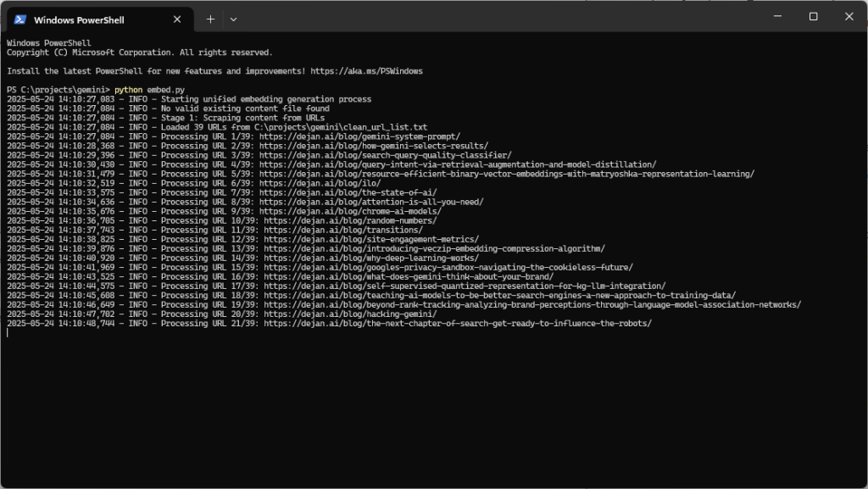The height and width of the screenshot is (489, 868).
Task: Click the what-does-gemini-think-about-your-brand URL
Action: tap(409, 278)
